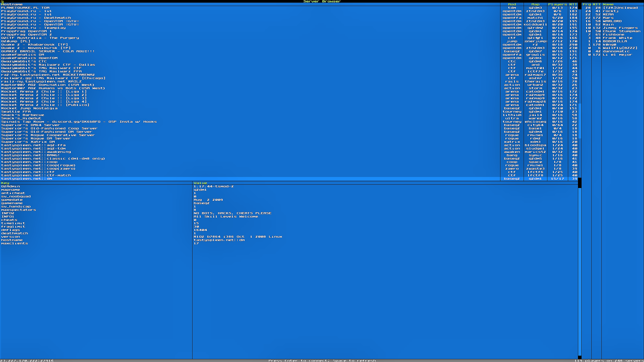644x362 pixels.
Task: Select QwazyWabbit's CTC server
Action: pyautogui.click(x=289, y=61)
